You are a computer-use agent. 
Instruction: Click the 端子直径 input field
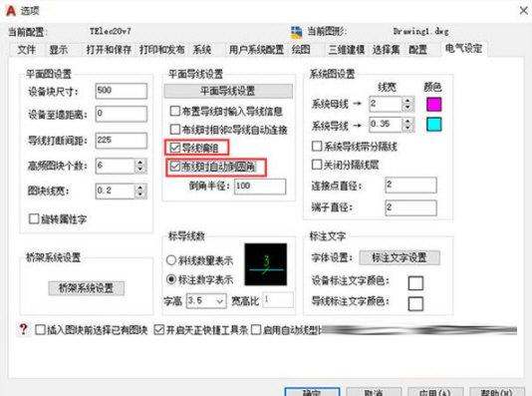[x=410, y=207]
